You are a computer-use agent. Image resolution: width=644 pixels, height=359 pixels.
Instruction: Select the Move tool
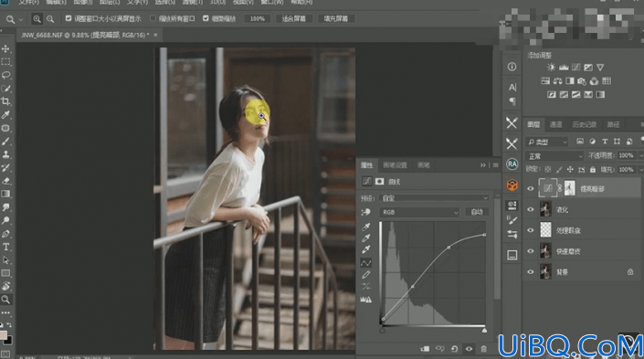(5, 49)
